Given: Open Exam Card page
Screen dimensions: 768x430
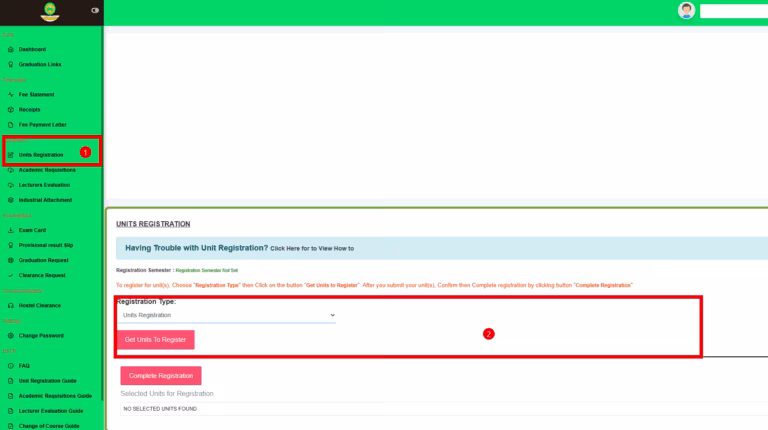Looking at the screenshot, I should pos(32,230).
